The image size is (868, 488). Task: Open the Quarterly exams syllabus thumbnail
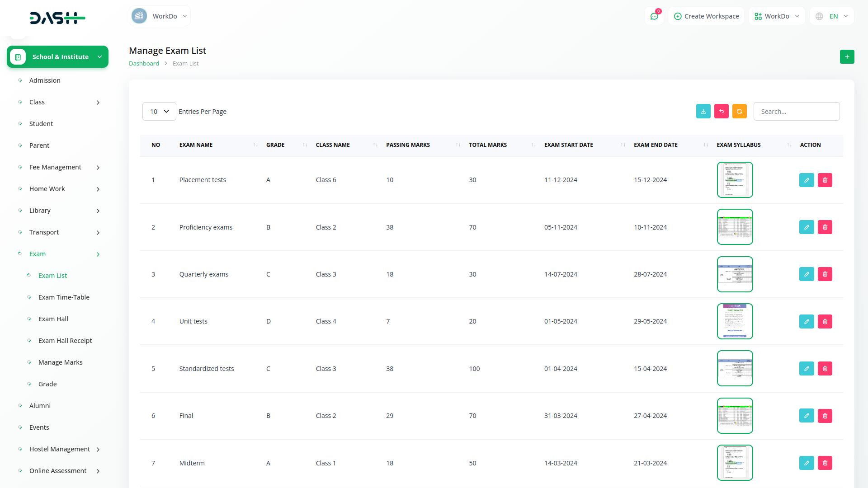click(735, 274)
